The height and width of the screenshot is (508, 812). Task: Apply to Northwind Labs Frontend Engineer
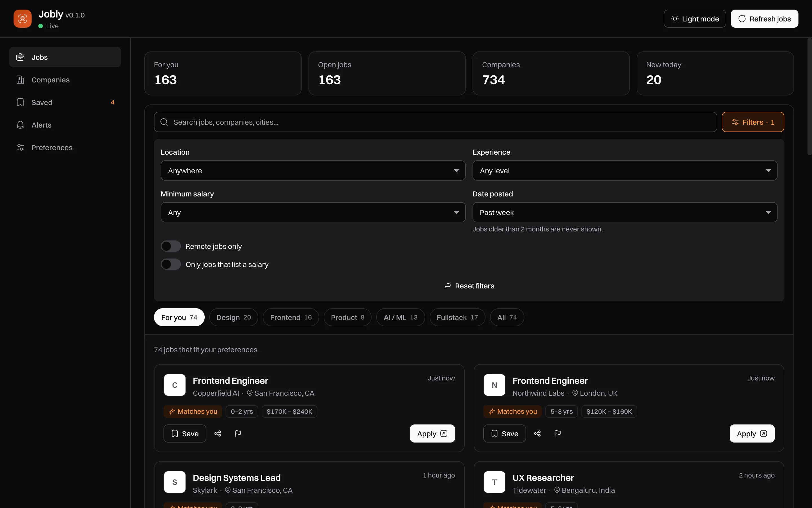(x=752, y=433)
